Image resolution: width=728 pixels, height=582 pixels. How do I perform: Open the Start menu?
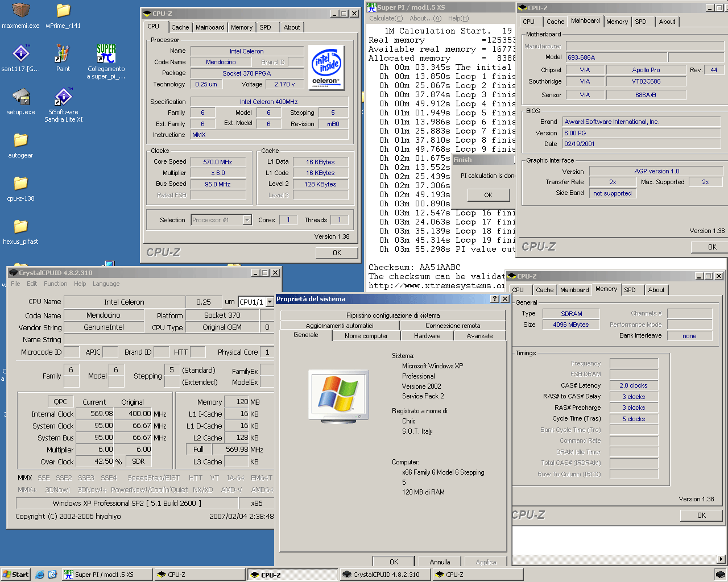point(15,575)
